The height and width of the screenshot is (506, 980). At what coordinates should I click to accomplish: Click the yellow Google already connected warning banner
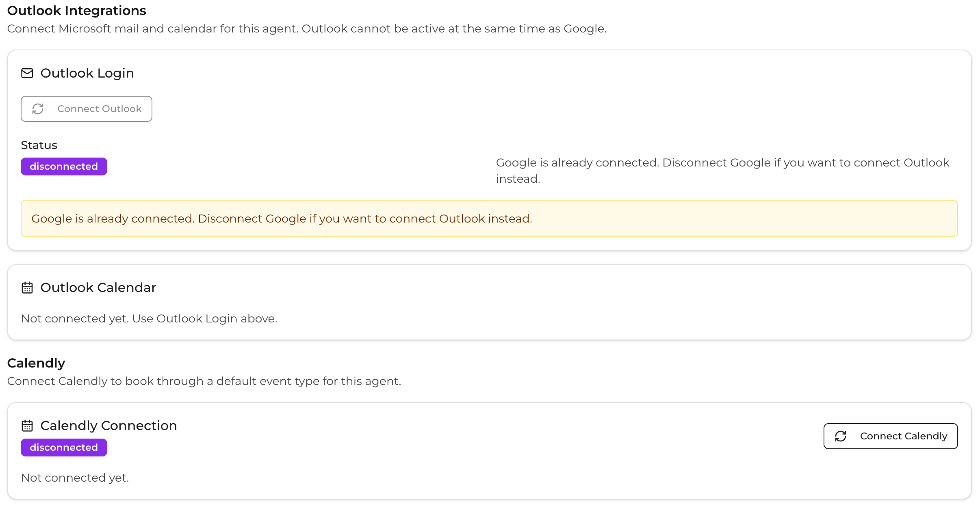tap(489, 218)
